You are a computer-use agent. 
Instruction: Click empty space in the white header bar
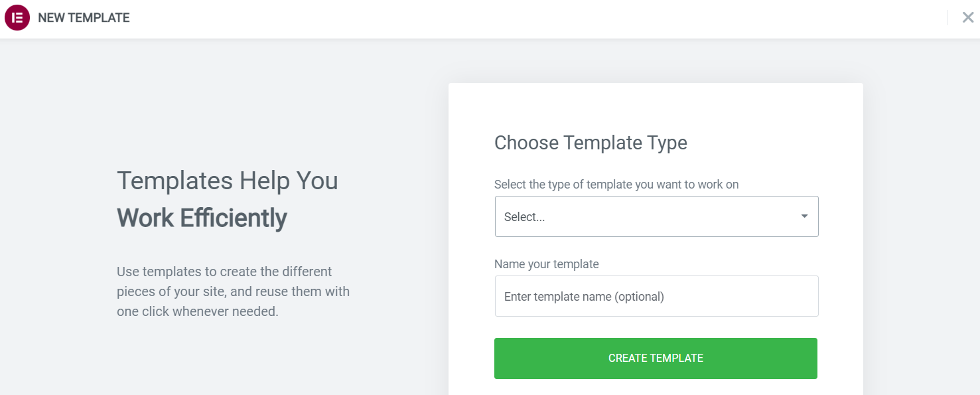click(x=531, y=19)
